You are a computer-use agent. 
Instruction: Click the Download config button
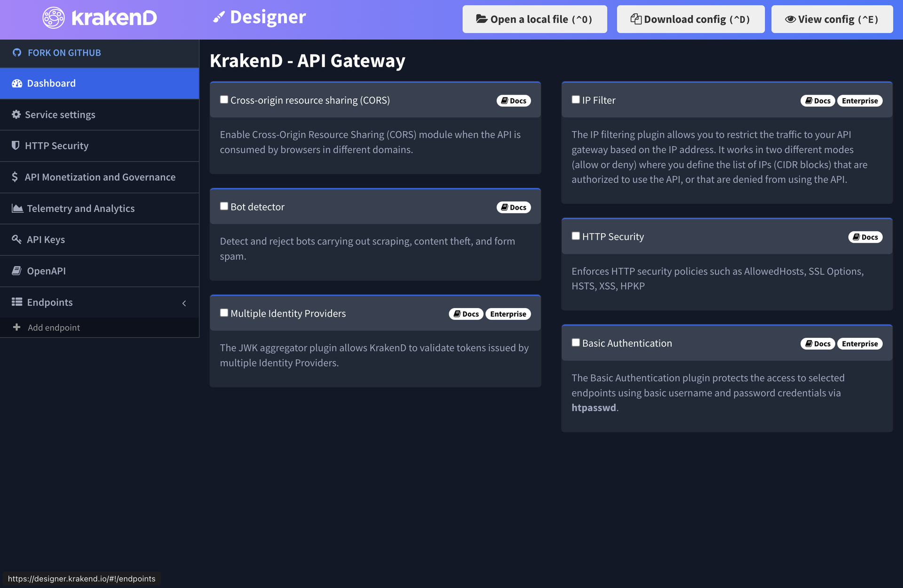coord(691,19)
